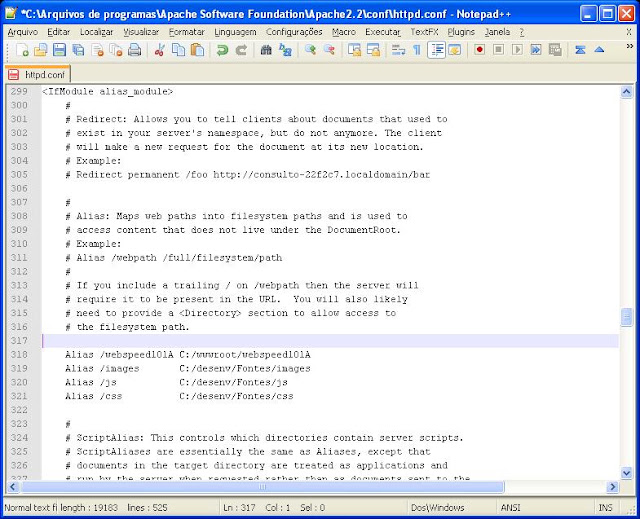Open the Replace dialog icon
The height and width of the screenshot is (519, 640).
click(285, 50)
